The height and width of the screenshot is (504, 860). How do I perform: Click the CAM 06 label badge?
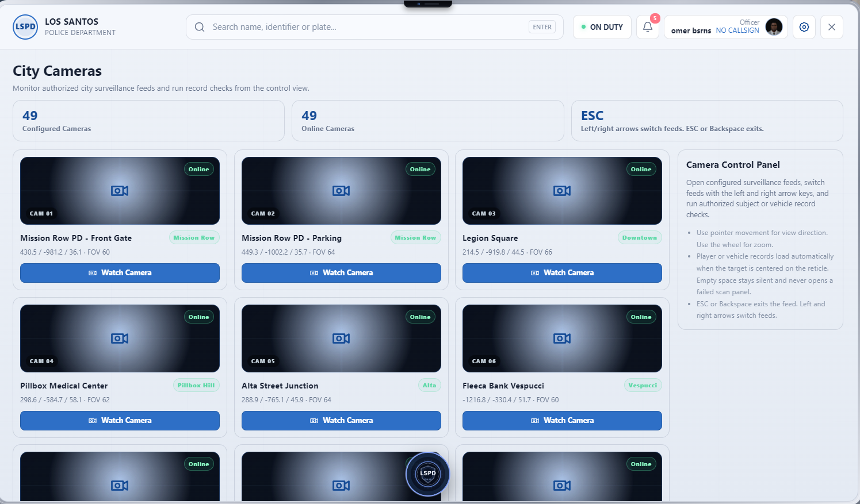point(484,361)
